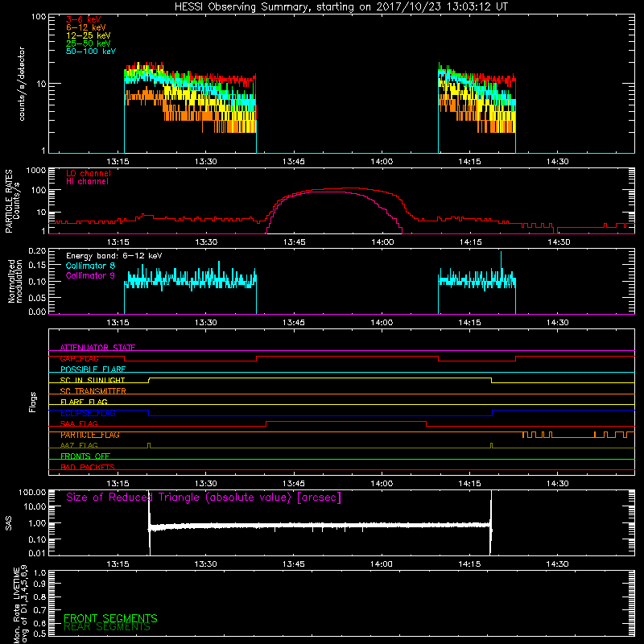Click the FRONTS_OFF flag label
The height and width of the screenshot is (644, 644).
[x=85, y=456]
